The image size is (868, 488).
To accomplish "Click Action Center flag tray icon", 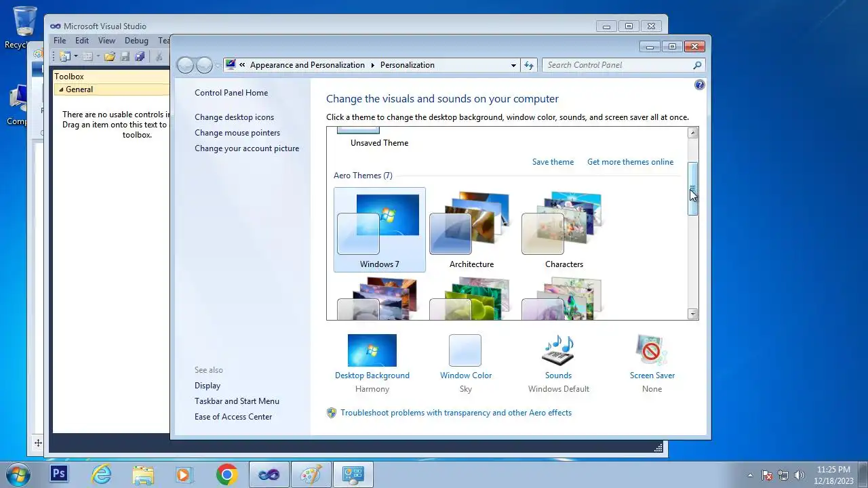I will (x=767, y=475).
